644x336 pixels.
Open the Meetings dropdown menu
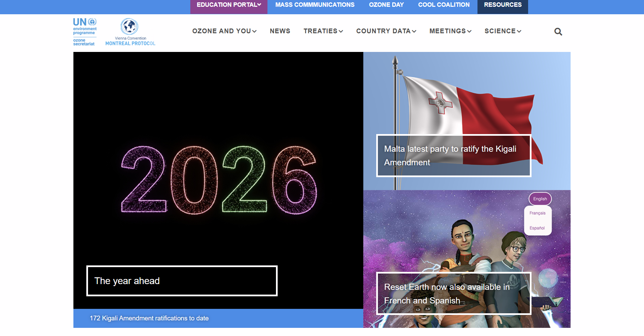450,31
